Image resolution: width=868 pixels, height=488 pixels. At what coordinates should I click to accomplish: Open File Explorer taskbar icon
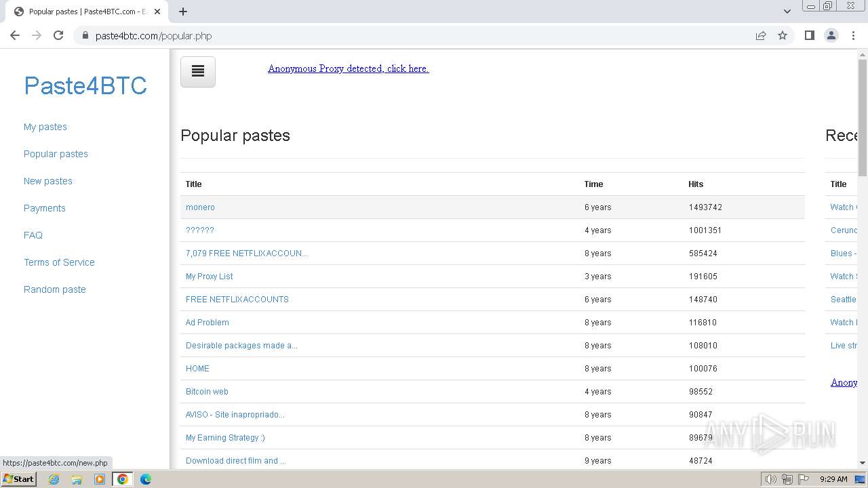77,479
